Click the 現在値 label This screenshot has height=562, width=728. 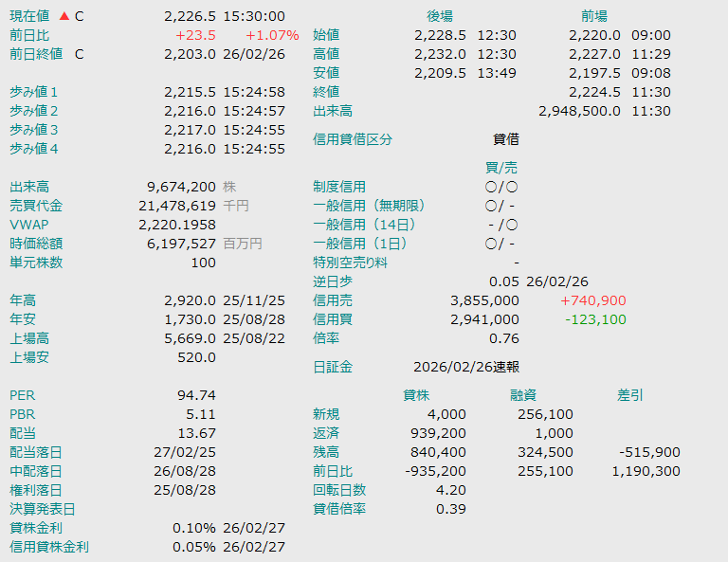coord(29,16)
